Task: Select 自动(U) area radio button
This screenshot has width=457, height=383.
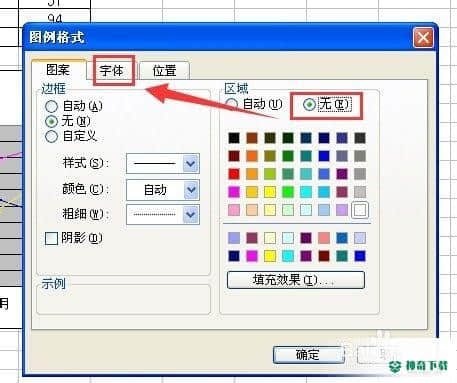Action: 232,104
